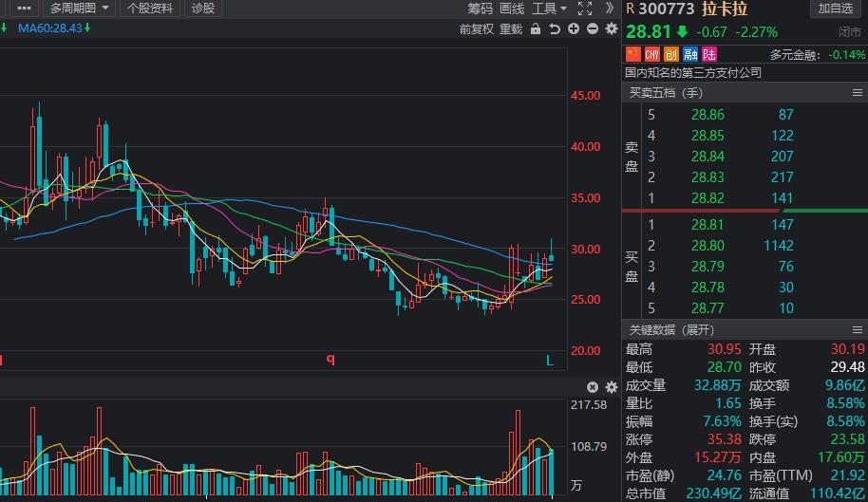Click sell level 3 price 28.84
The image size is (868, 502).
708,157
